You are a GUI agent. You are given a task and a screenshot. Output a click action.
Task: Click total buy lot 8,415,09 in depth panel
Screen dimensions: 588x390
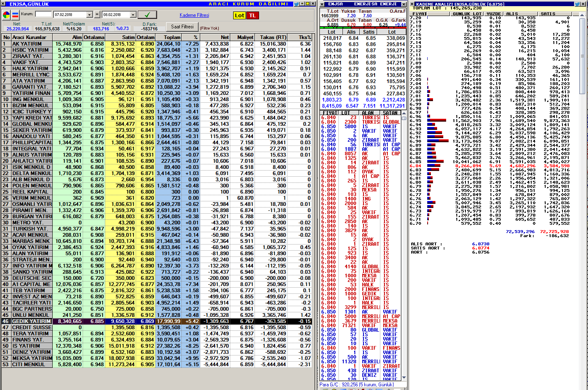tap(331, 106)
